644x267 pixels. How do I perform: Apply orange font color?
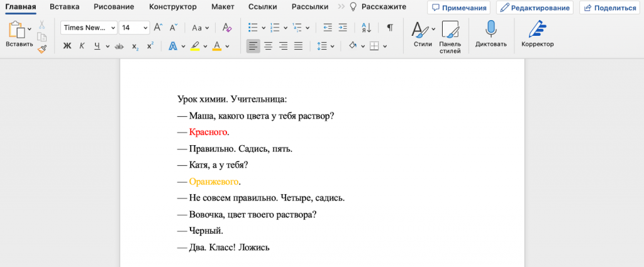[x=217, y=46]
